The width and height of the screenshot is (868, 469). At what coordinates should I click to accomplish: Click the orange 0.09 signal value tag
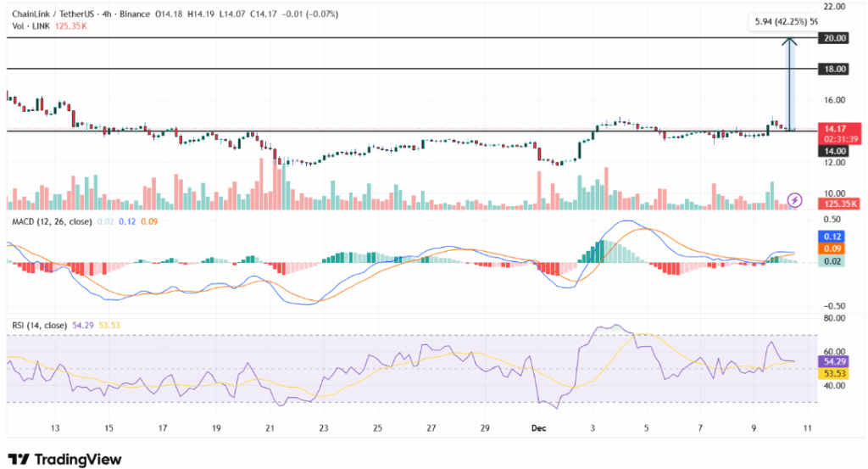pyautogui.click(x=834, y=248)
